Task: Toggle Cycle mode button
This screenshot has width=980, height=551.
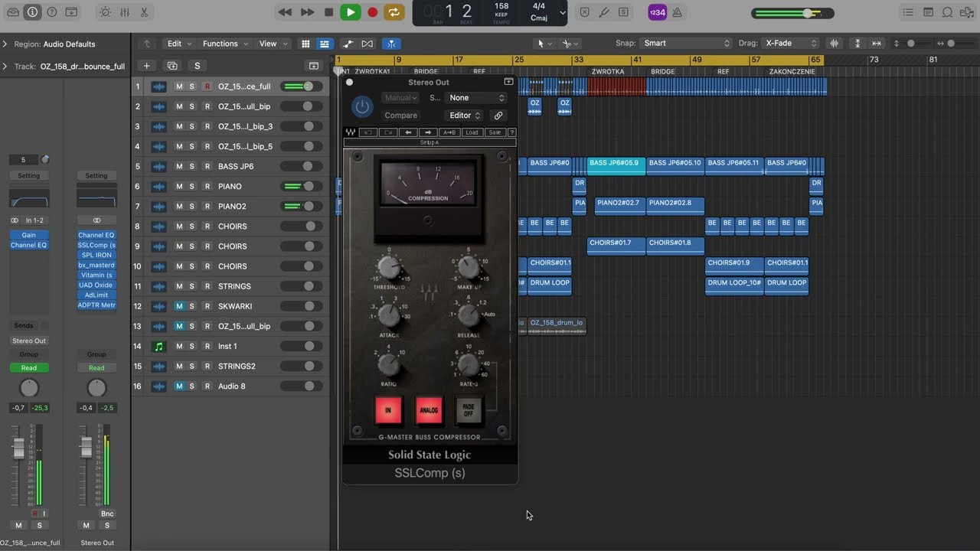Action: 394,12
